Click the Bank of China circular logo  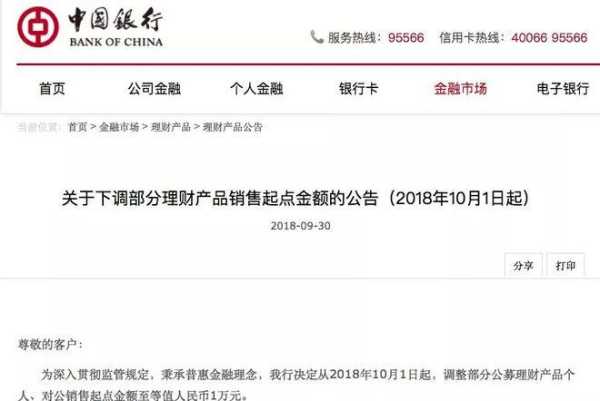tap(38, 27)
